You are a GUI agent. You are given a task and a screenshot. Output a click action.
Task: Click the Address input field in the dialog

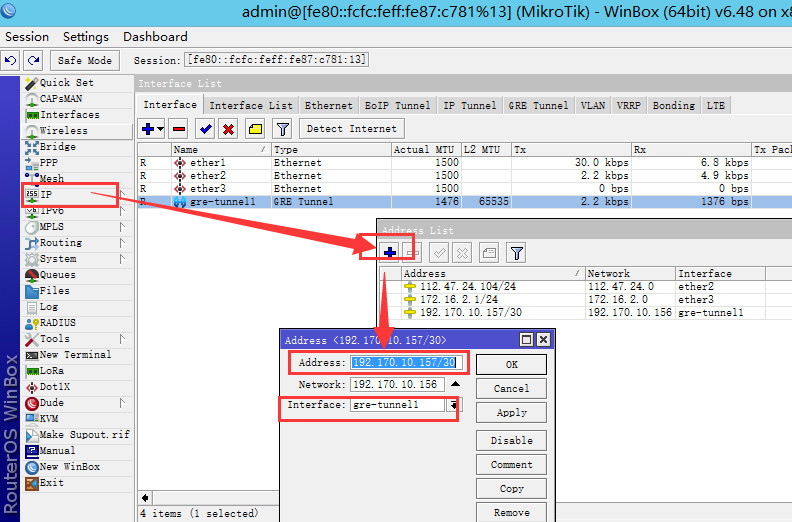point(406,362)
